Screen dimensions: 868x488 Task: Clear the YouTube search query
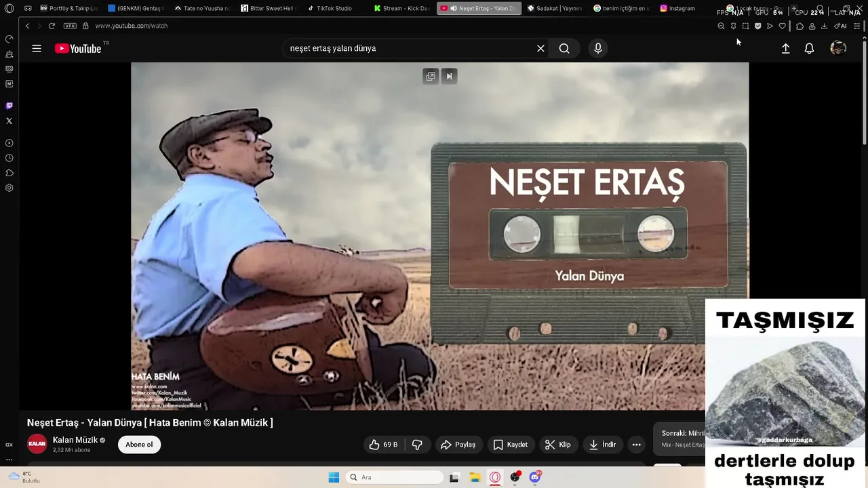click(x=540, y=48)
